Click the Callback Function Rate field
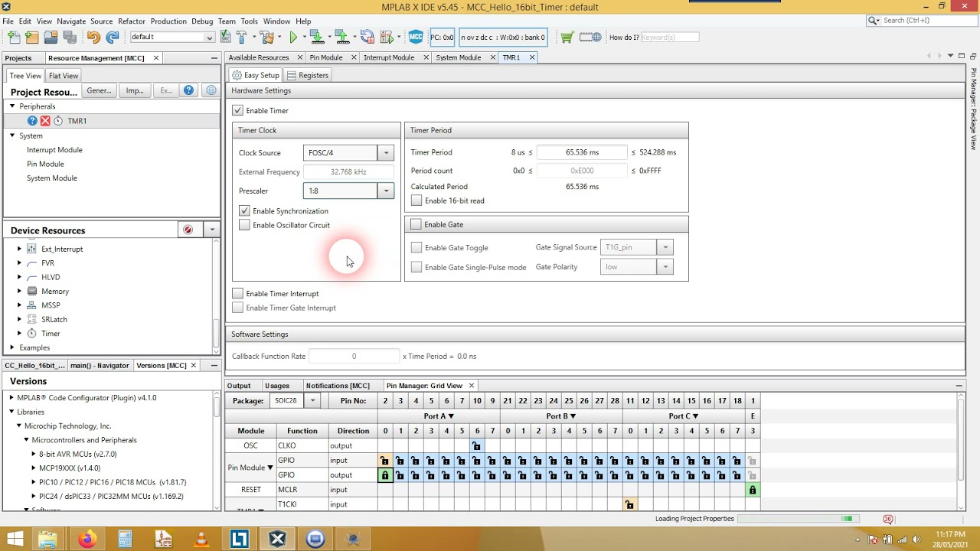The image size is (980, 551). point(354,356)
